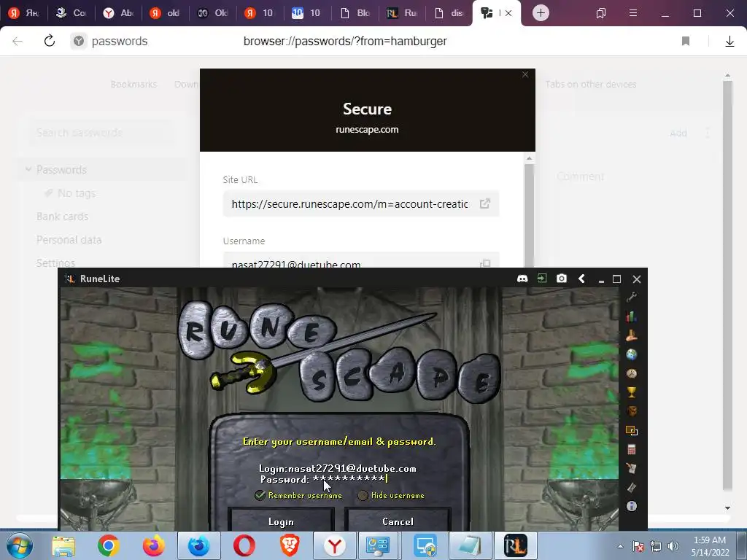Close the Secure password dialog
The width and height of the screenshot is (747, 560).
(525, 75)
